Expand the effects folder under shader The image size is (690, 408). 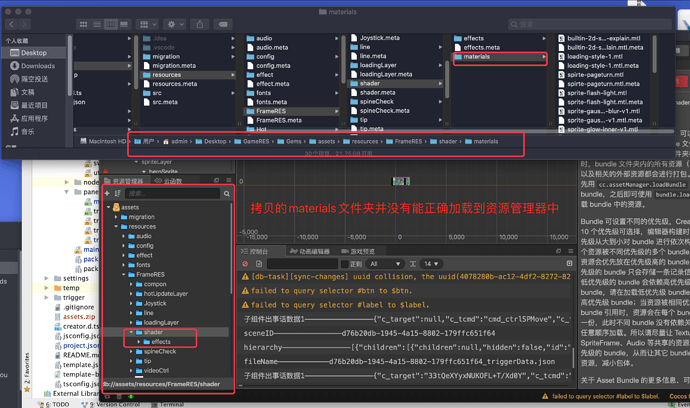click(x=139, y=342)
